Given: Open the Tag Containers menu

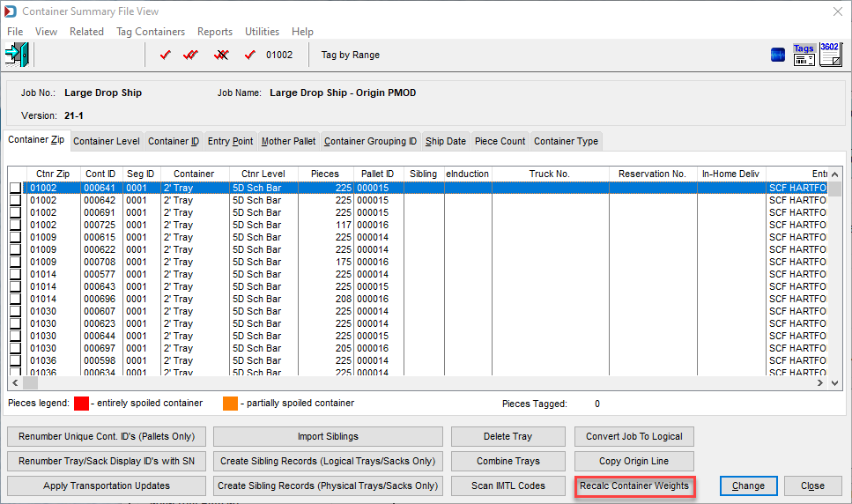Looking at the screenshot, I should coord(151,32).
